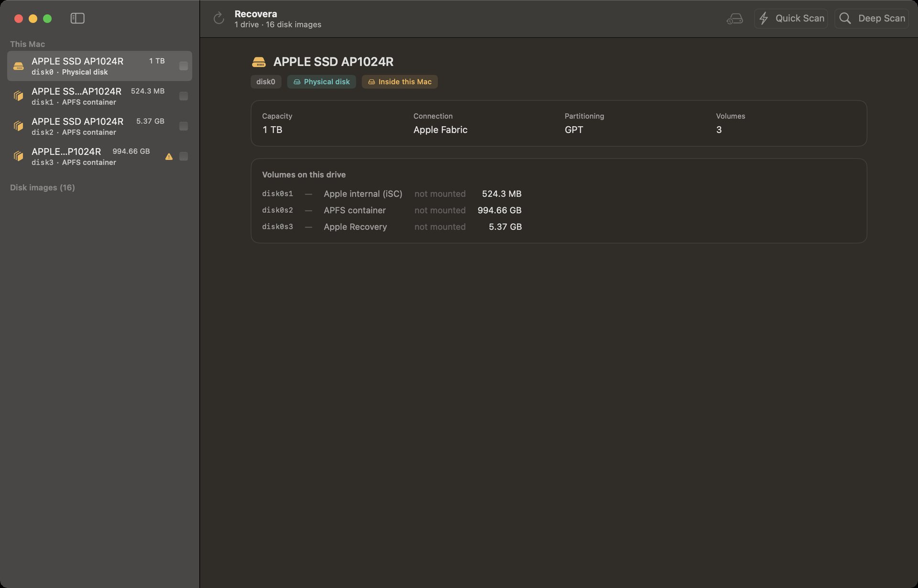Click the disk1 container cube icon
918x588 pixels.
click(x=18, y=96)
